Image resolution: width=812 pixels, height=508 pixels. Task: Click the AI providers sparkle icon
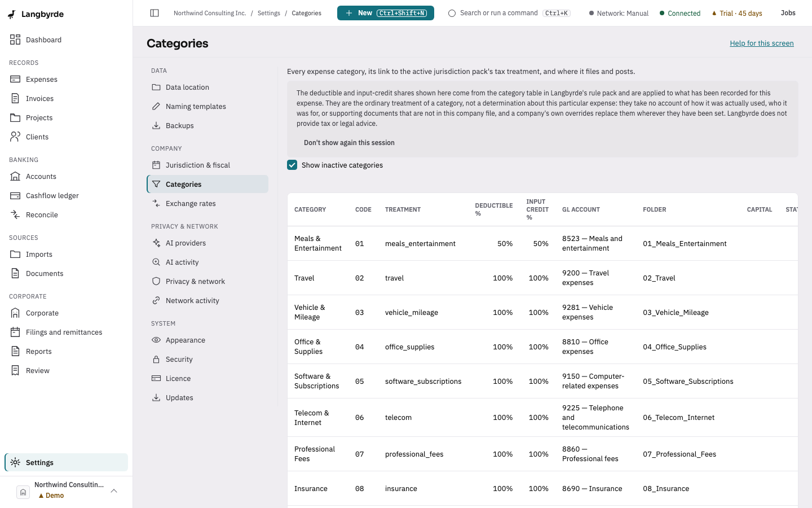coord(156,243)
